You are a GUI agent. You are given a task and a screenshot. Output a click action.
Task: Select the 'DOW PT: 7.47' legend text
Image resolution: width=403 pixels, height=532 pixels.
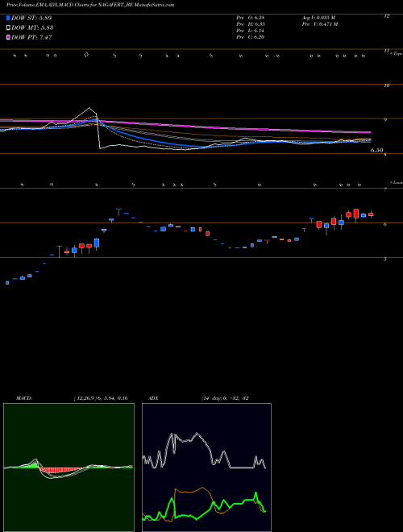click(31, 37)
